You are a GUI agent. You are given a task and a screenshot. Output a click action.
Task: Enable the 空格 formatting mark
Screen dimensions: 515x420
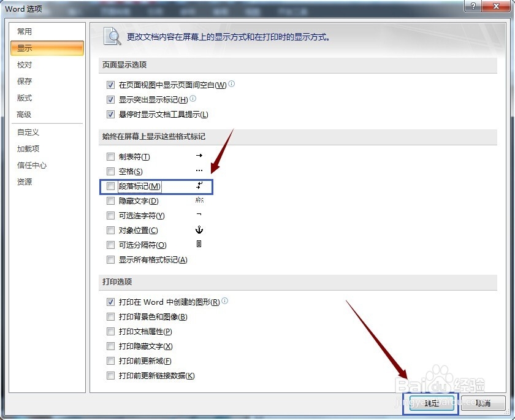pyautogui.click(x=110, y=171)
